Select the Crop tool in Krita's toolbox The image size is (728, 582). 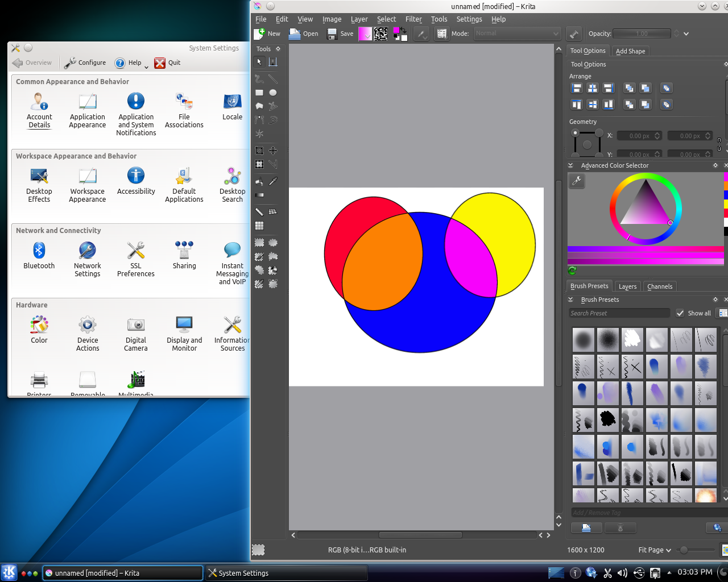(x=259, y=151)
